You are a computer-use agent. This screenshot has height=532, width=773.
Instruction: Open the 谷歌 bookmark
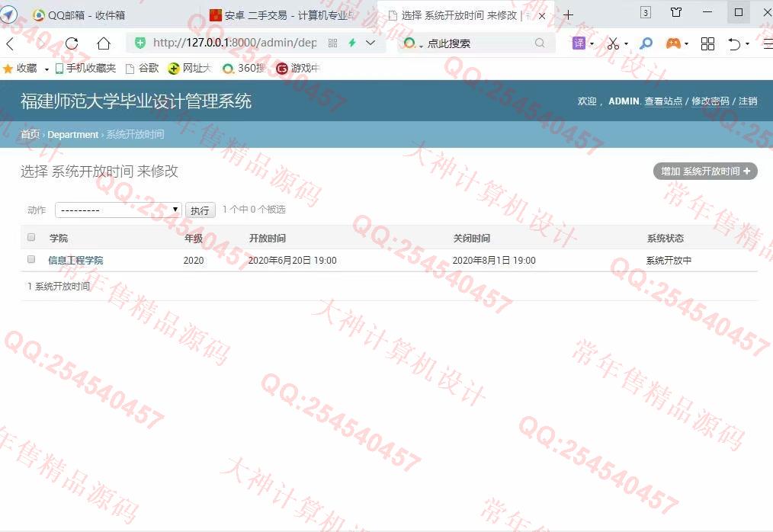[x=142, y=69]
